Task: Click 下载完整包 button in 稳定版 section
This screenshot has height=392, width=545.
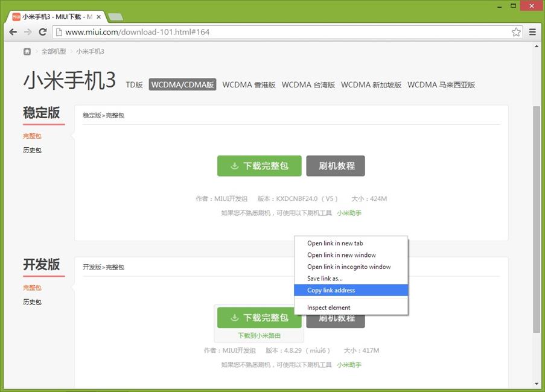Action: pyautogui.click(x=260, y=166)
